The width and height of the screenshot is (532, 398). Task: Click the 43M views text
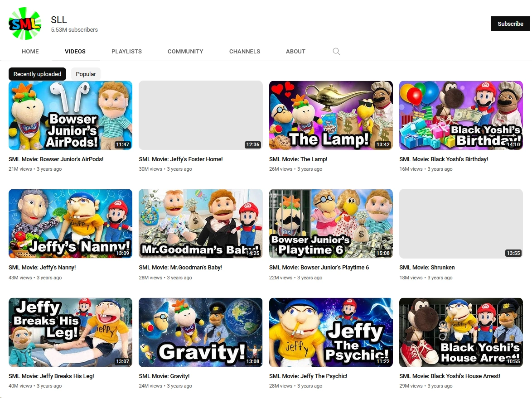click(20, 278)
